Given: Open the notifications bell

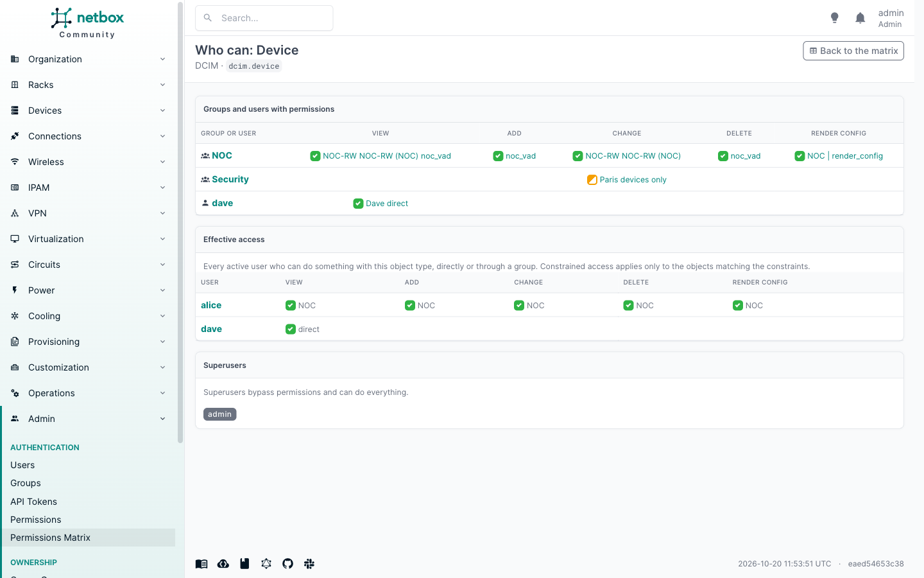Looking at the screenshot, I should click(860, 18).
